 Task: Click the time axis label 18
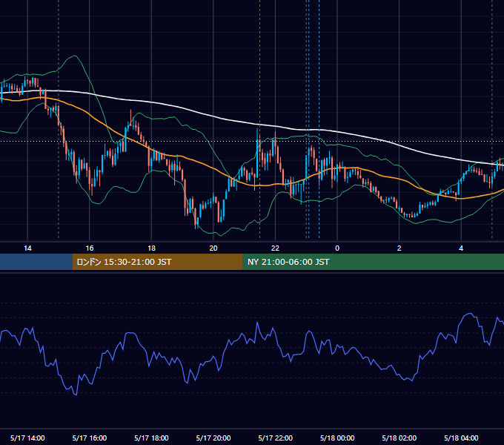coord(151,248)
